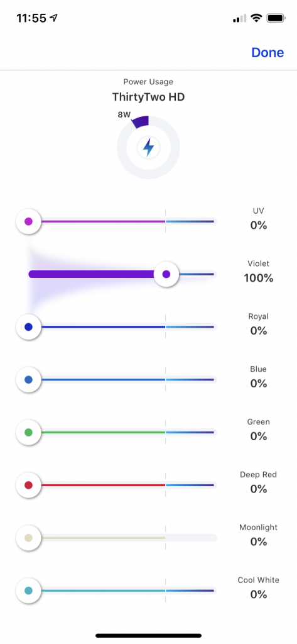Tap the location arrow beside the time
297x644 pixels.
click(54, 18)
